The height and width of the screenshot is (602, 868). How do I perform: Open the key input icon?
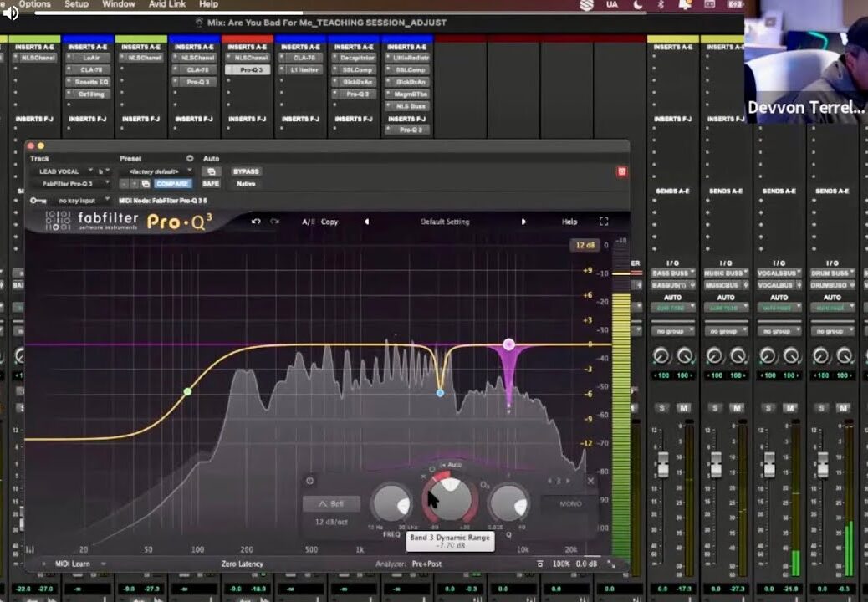point(38,201)
